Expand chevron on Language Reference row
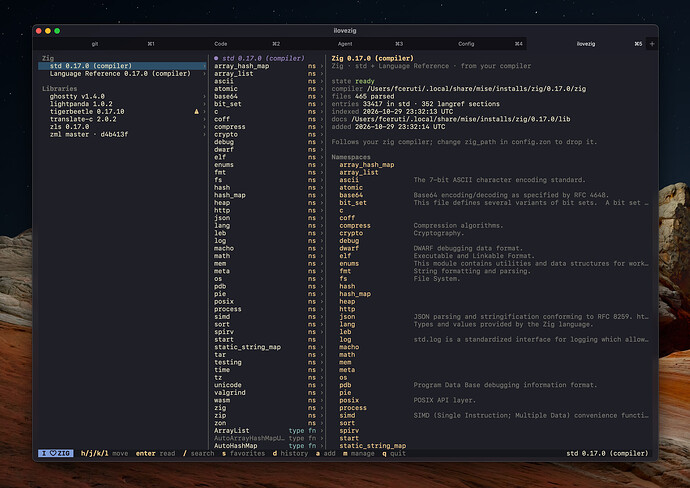This screenshot has height=488, width=690. point(204,73)
